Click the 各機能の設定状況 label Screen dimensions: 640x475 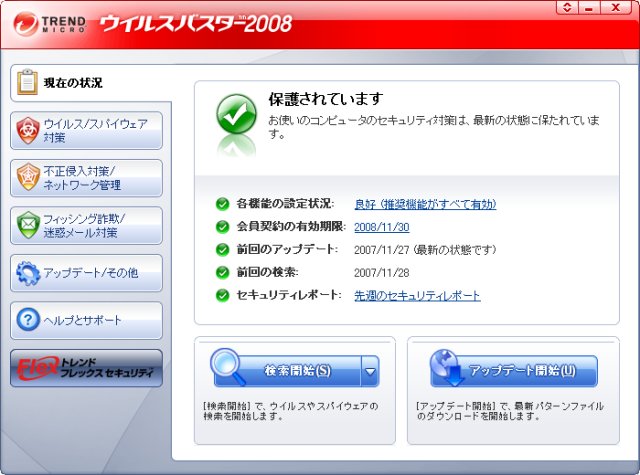coord(285,204)
